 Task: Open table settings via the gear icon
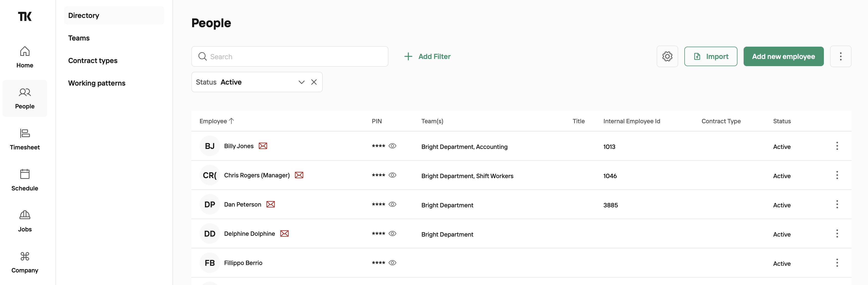tap(667, 56)
